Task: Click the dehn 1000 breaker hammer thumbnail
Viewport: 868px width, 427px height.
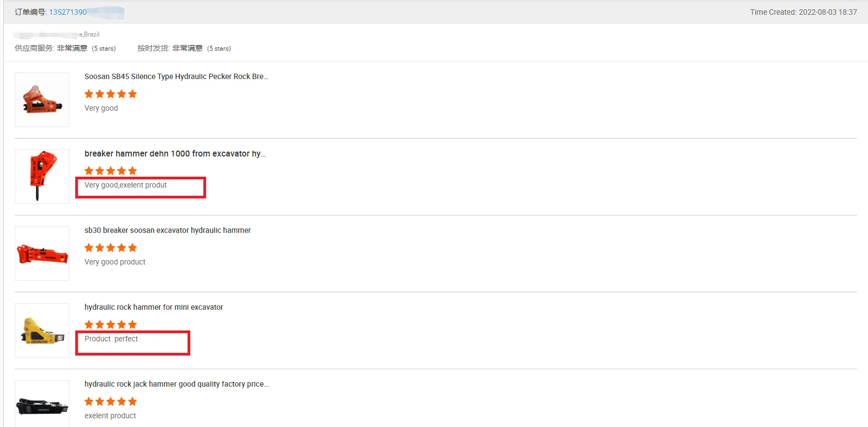Action: click(42, 177)
